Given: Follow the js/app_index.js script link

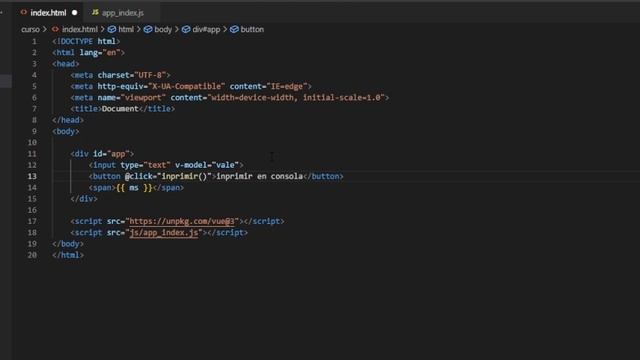Looking at the screenshot, I should click(x=164, y=233).
